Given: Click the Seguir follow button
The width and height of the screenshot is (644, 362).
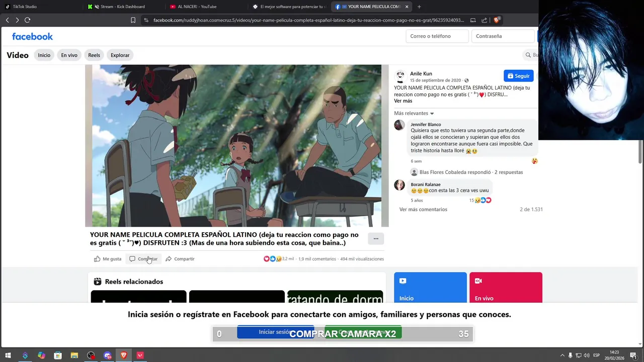Looking at the screenshot, I should 518,76.
